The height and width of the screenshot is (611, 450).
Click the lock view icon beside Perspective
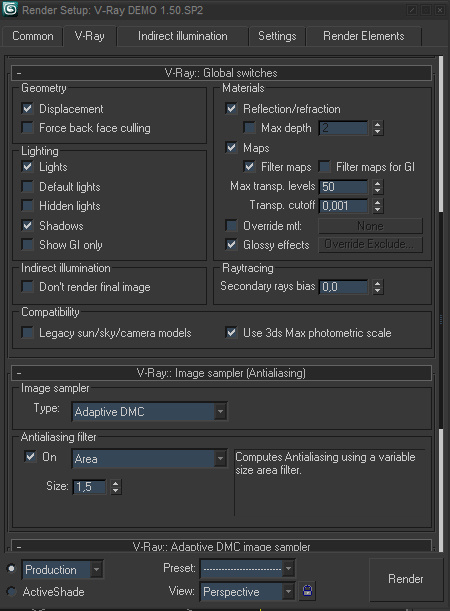[307, 590]
